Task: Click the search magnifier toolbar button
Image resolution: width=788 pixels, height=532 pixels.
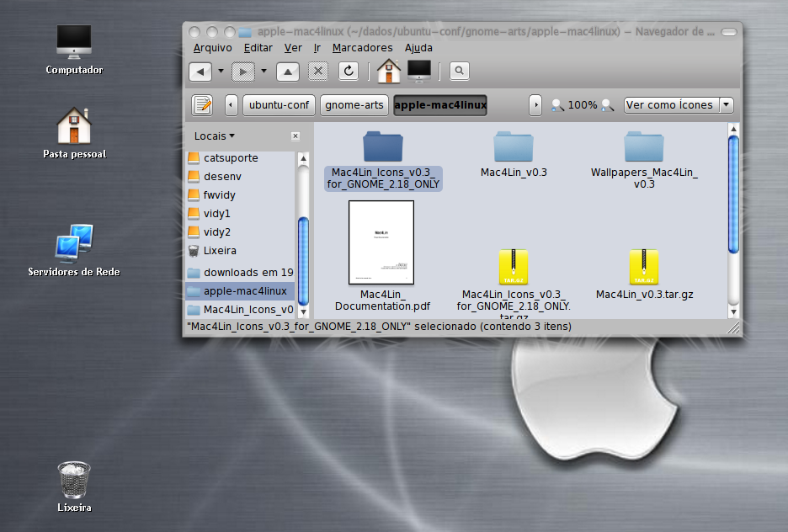Action: click(x=460, y=71)
